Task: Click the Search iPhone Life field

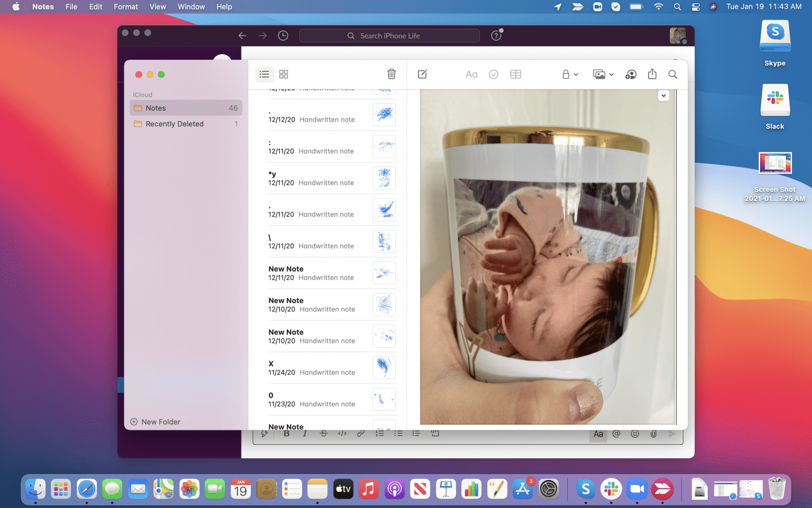Action: point(389,36)
